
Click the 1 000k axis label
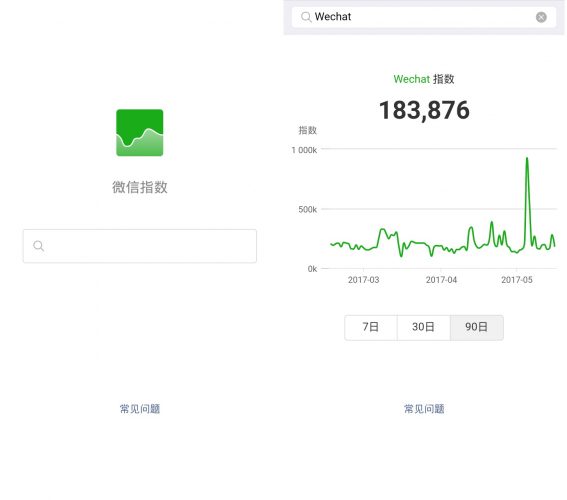304,150
